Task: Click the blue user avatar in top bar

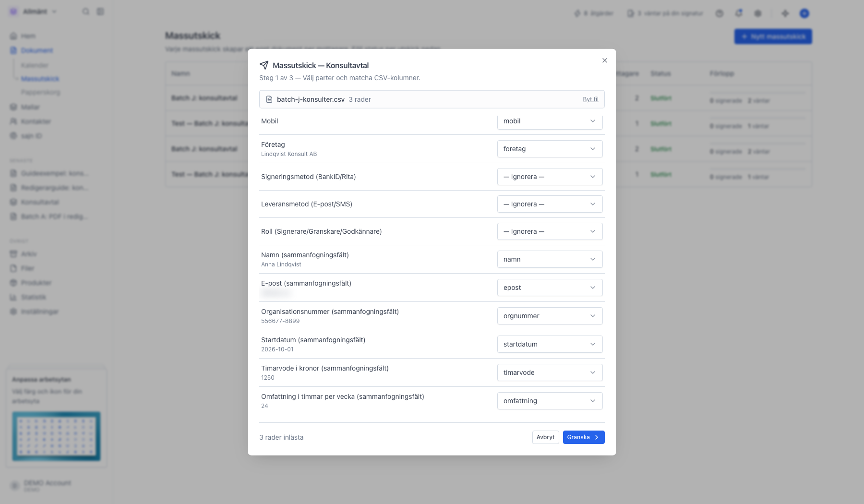Action: (x=804, y=13)
